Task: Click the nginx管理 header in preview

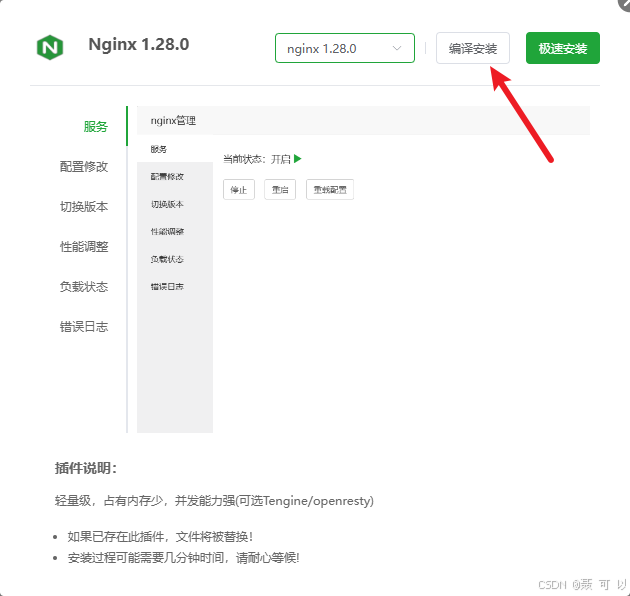Action: pos(173,121)
